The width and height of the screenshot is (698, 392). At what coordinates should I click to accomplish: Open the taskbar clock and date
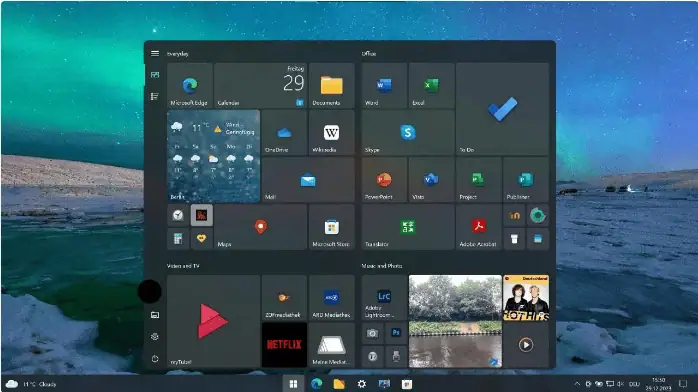[x=659, y=384]
